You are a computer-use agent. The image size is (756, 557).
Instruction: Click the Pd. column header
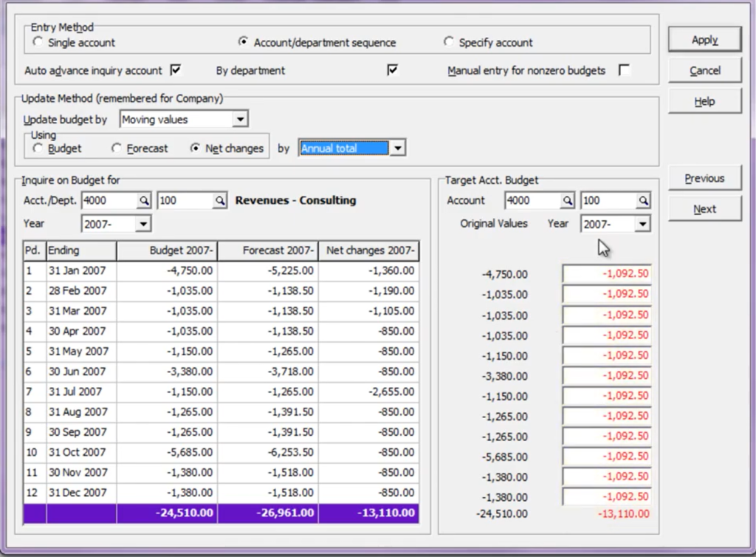pos(35,250)
